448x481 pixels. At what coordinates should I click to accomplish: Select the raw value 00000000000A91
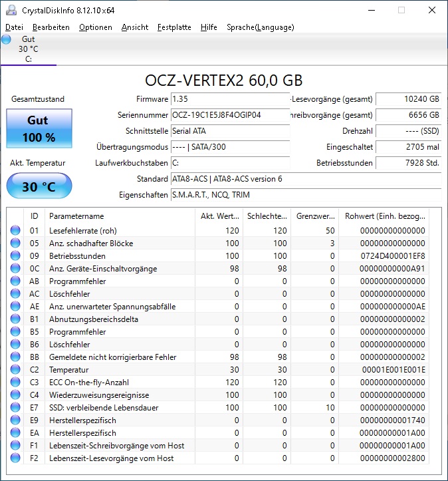click(392, 268)
